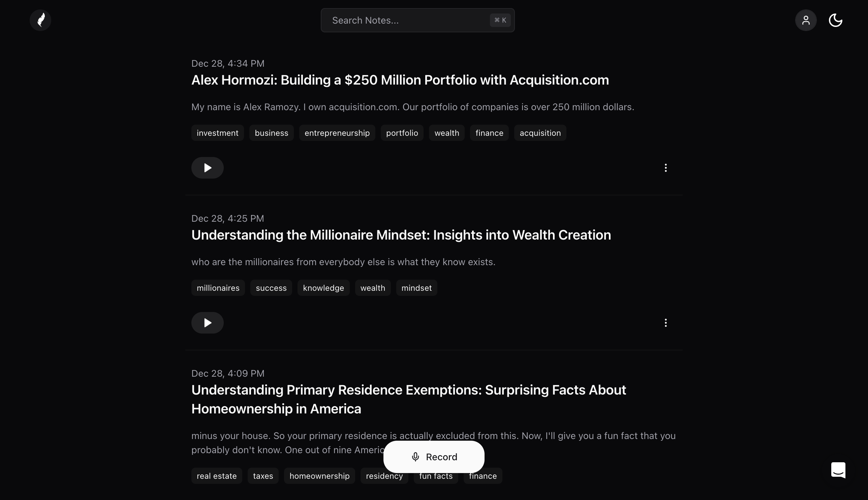Screen dimensions: 868x500
Task: Click the feather app logo
Action: pyautogui.click(x=40, y=20)
